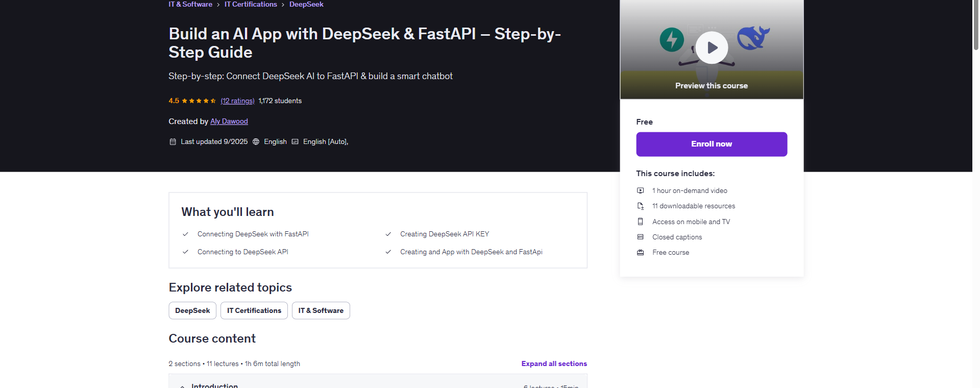Click 'English [Auto],' subtitles text
980x388 pixels.
pos(326,141)
